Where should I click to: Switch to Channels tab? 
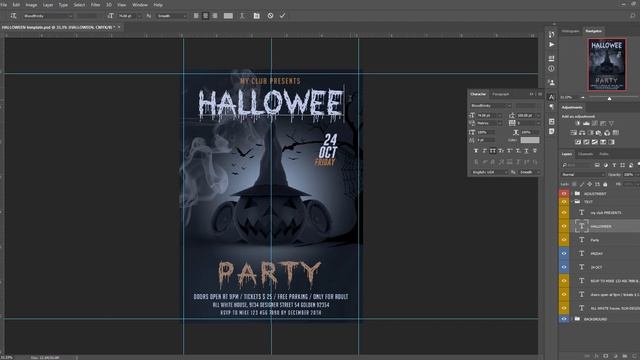click(x=585, y=154)
